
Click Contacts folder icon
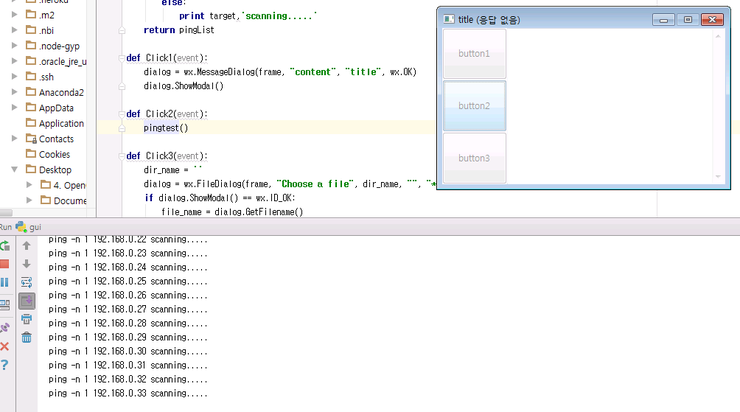click(x=31, y=138)
